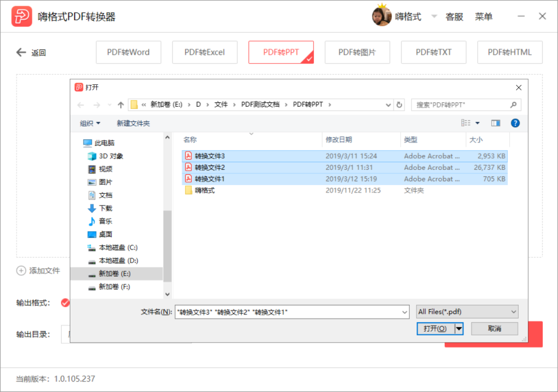This screenshot has width=558, height=392.
Task: Expand the address path history dropdown
Action: (388, 105)
